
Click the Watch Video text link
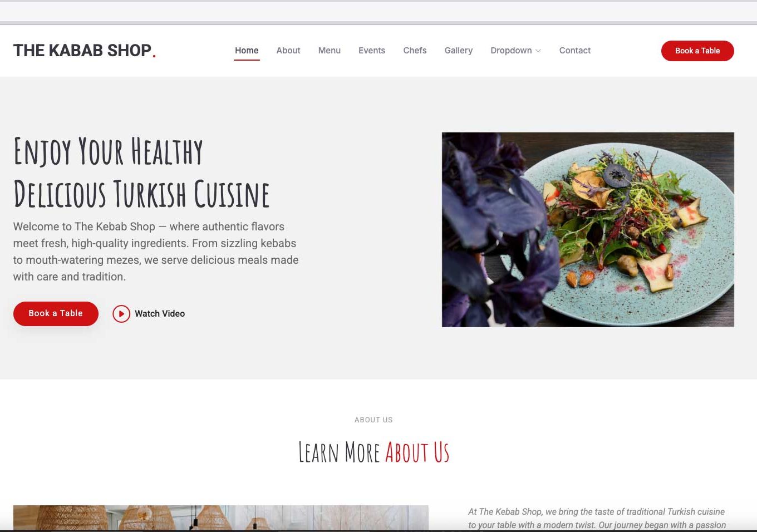160,314
